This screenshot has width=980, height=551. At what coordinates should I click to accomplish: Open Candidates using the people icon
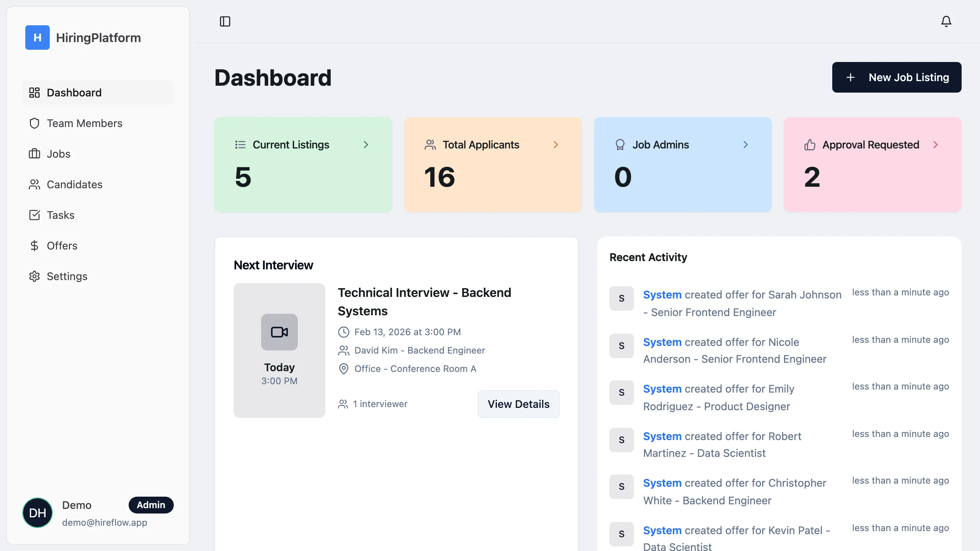coord(35,184)
